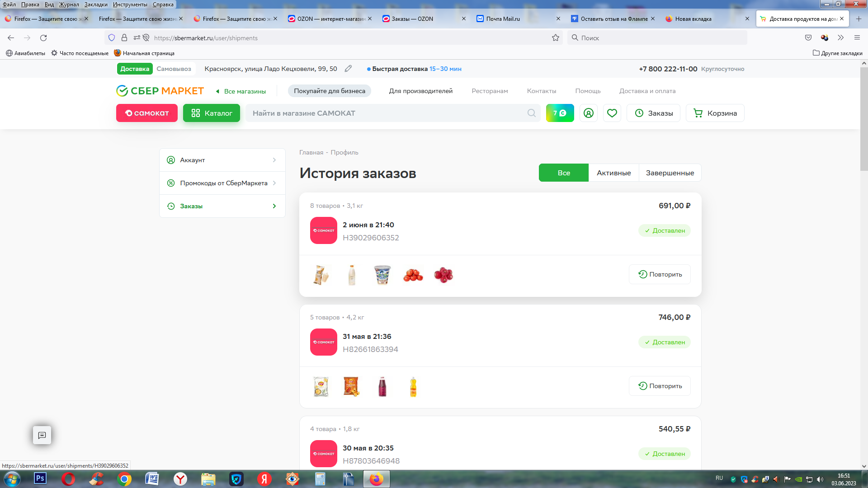Open the chat support widget icon
The height and width of the screenshot is (488, 868).
point(42,435)
